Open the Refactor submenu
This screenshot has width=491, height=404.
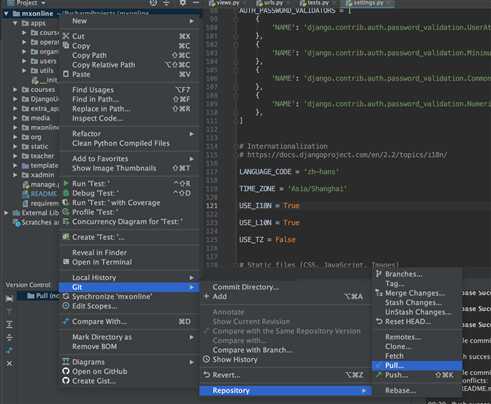tap(130, 134)
